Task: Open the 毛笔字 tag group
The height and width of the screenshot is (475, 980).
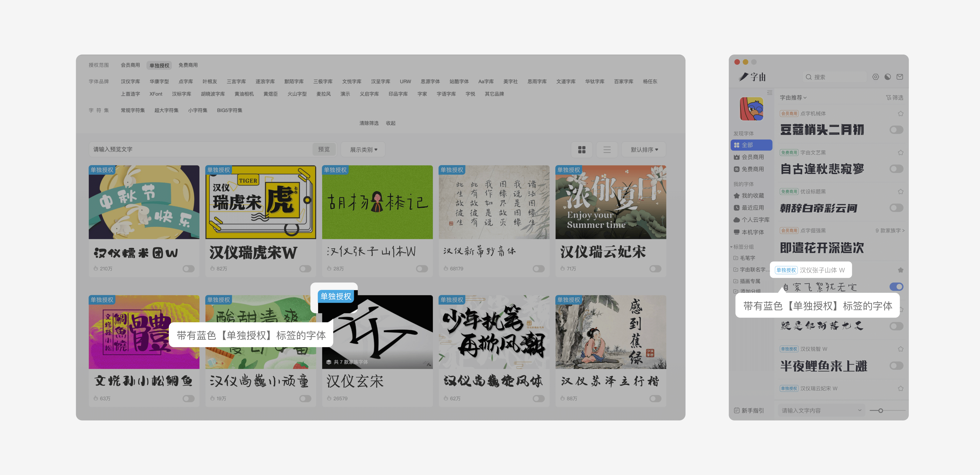Action: (x=744, y=258)
